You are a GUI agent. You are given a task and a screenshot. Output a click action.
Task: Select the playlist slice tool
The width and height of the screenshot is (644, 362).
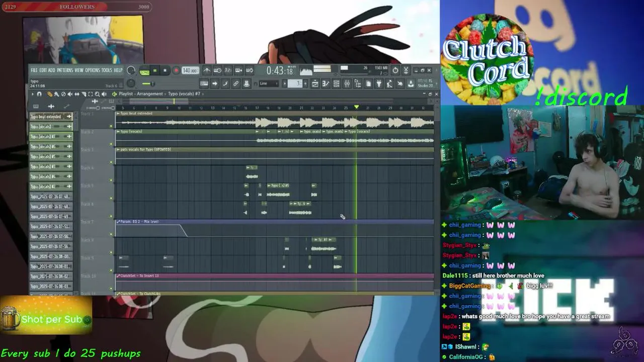pyautogui.click(x=84, y=94)
